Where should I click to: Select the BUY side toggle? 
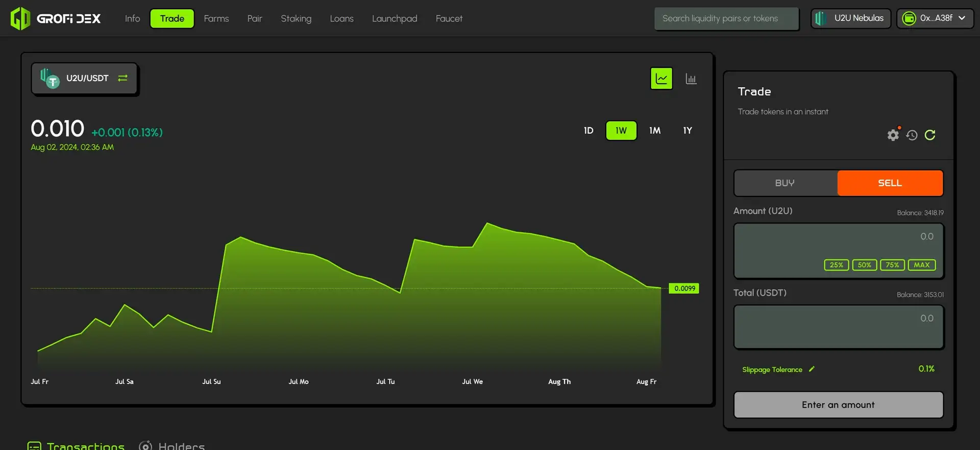[x=785, y=183]
